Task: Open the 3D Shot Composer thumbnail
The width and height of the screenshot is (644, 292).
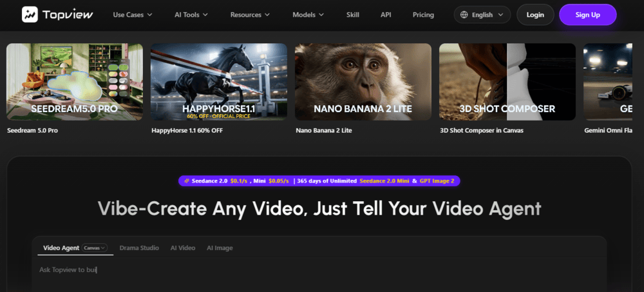Action: click(507, 82)
